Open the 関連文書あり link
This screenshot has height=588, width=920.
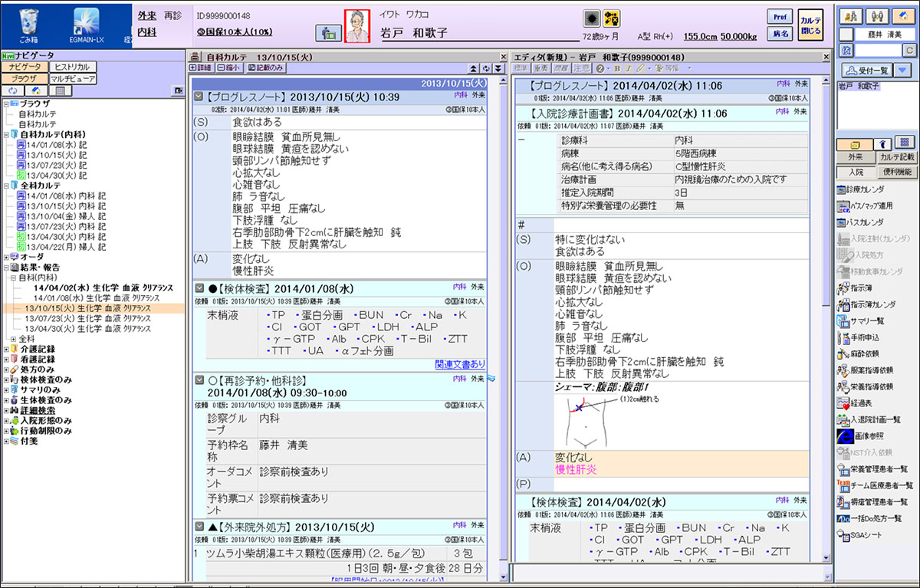459,364
